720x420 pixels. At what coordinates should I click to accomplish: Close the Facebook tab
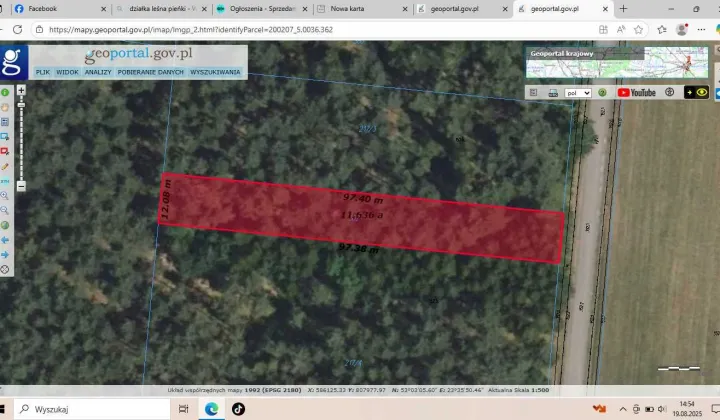[103, 9]
